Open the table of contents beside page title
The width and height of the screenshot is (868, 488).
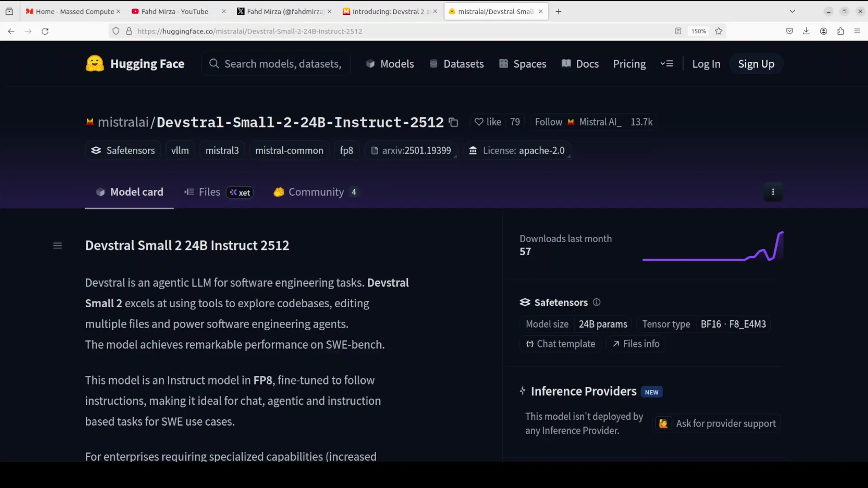coord(57,245)
